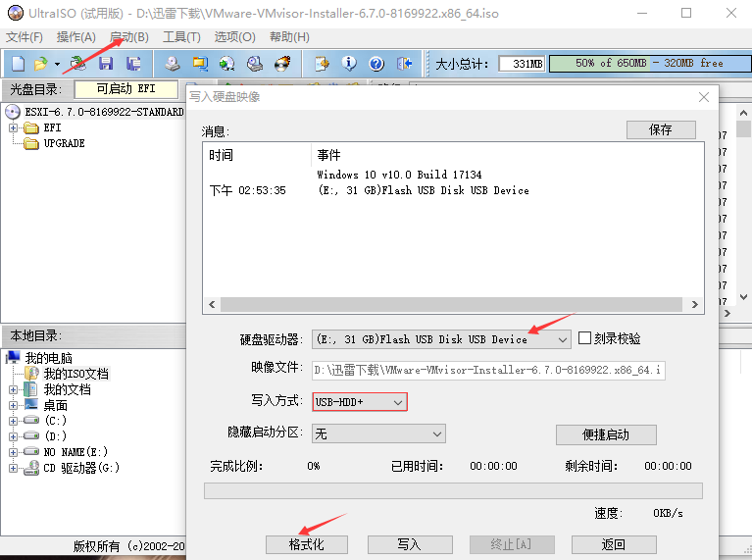Select CD 驱动器(G:) in local tree
The height and width of the screenshot is (560, 752).
pyautogui.click(x=81, y=468)
